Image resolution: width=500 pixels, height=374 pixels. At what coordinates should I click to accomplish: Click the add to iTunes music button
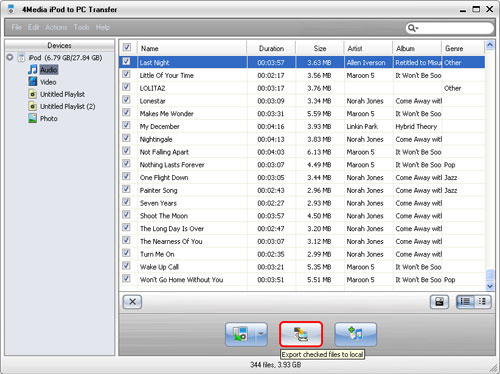click(x=355, y=334)
